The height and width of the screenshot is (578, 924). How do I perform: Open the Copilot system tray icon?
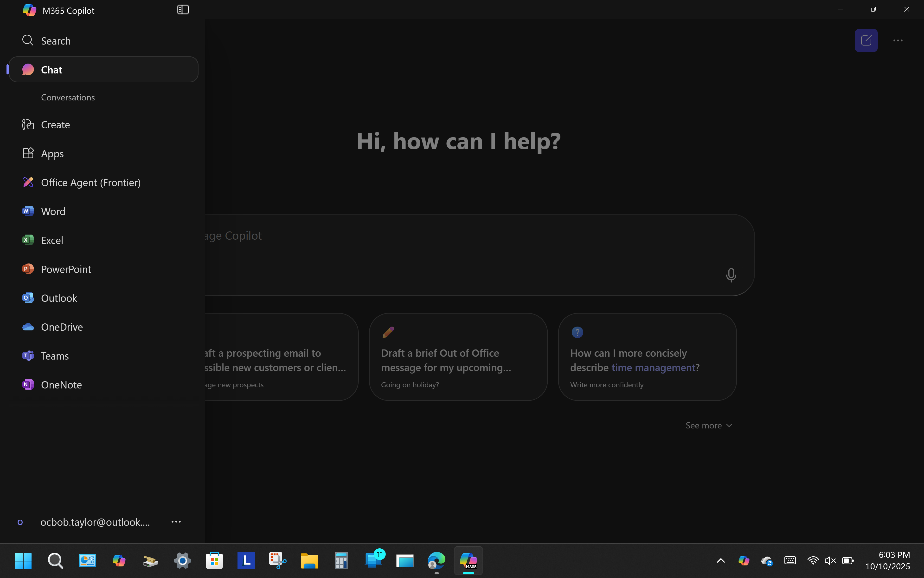[x=744, y=561]
